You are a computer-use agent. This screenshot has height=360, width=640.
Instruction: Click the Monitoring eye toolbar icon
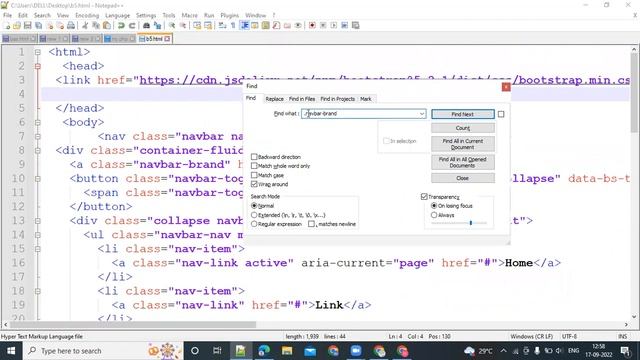pos(298,25)
